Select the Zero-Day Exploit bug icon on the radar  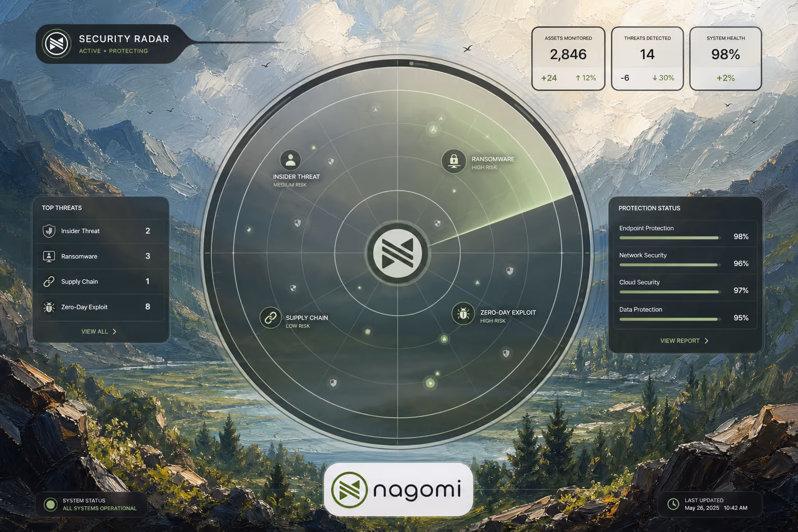(463, 313)
